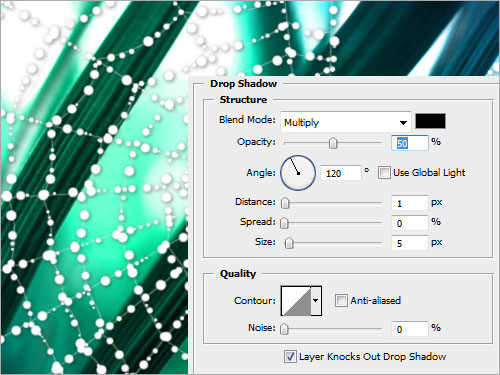Click the Opacity value field
Image resolution: width=500 pixels, height=375 pixels.
point(410,143)
